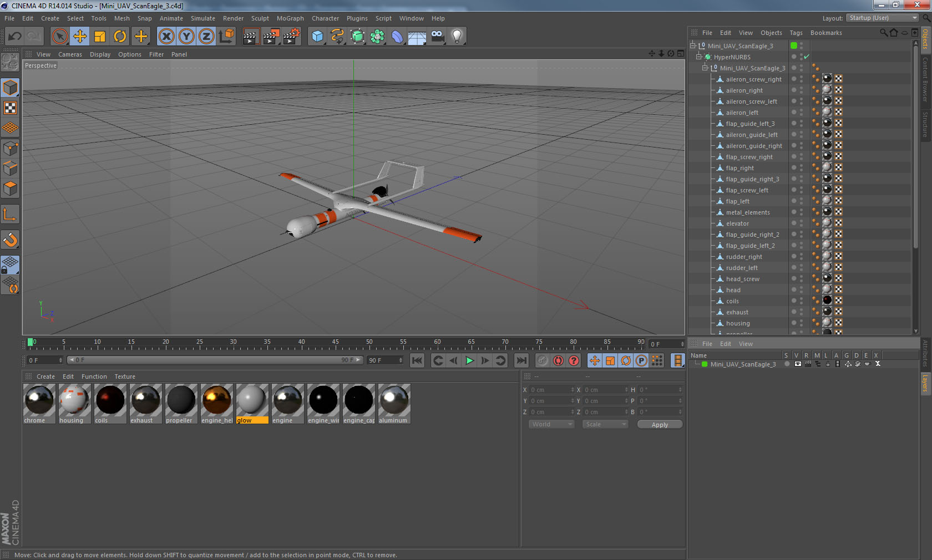Open the Render menu
This screenshot has height=560, width=932.
[233, 18]
